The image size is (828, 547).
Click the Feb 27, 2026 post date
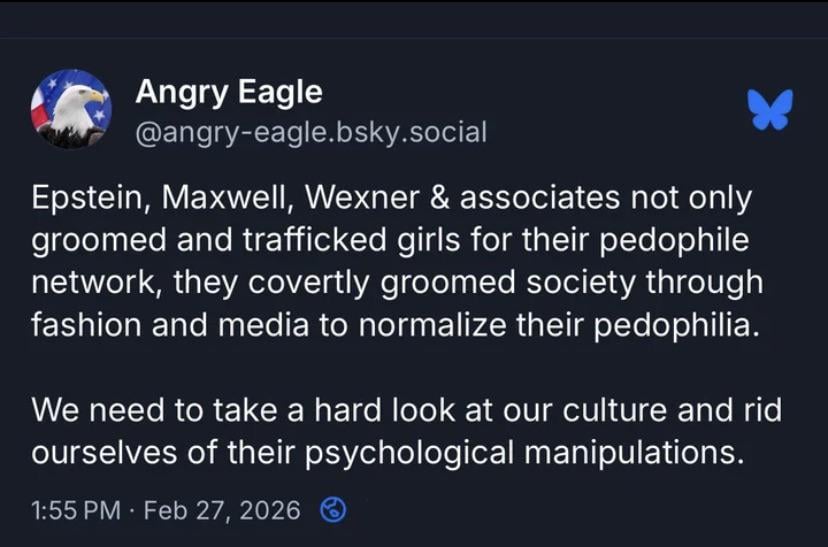pyautogui.click(x=222, y=510)
